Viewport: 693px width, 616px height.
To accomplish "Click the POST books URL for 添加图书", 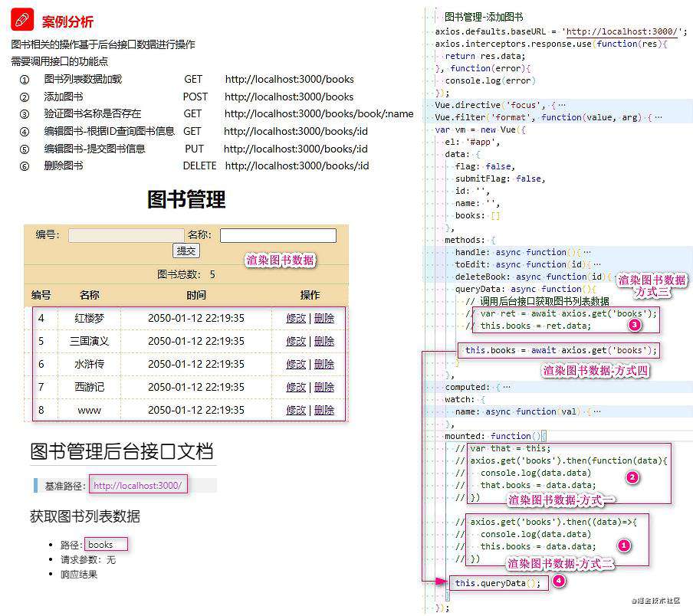I will [x=289, y=97].
